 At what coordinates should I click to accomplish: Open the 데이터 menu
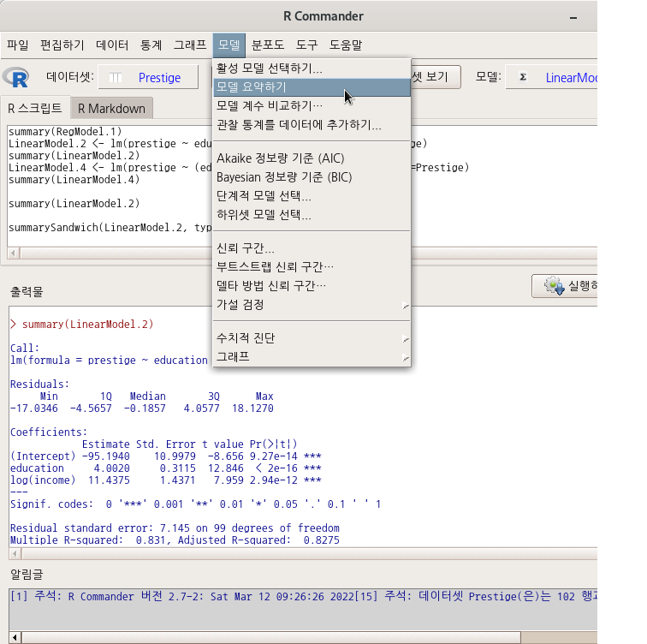[112, 45]
